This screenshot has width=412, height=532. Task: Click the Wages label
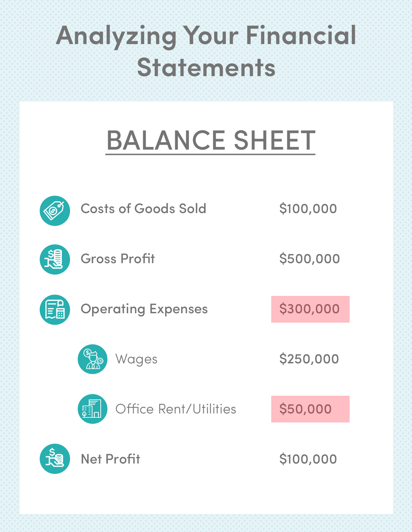pyautogui.click(x=136, y=360)
